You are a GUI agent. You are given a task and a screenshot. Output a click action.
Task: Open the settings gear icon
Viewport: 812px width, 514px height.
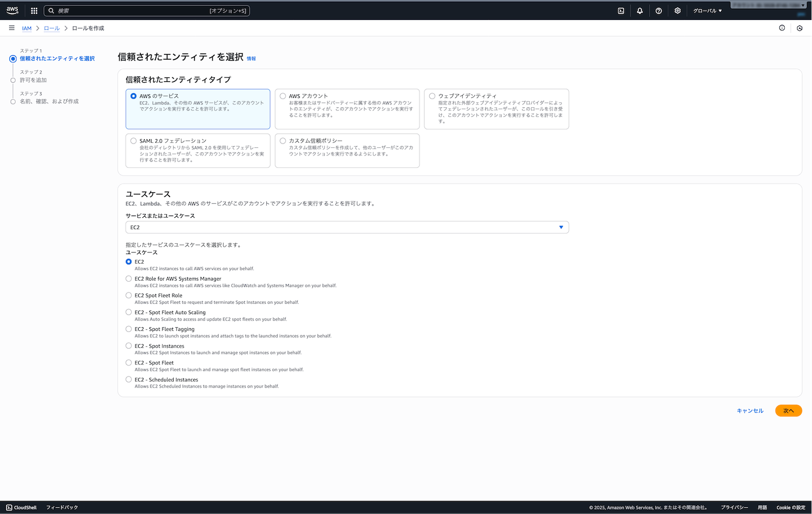[x=677, y=11]
